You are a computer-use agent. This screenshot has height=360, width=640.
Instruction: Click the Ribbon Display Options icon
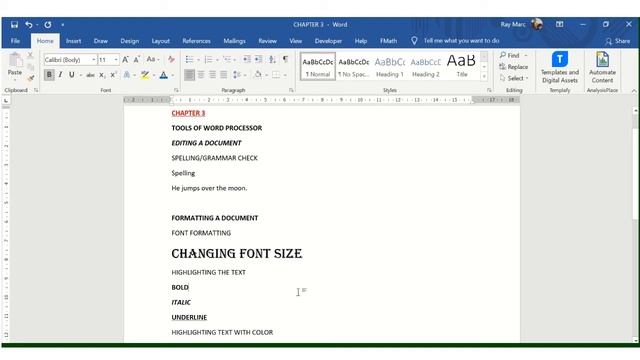click(x=560, y=24)
